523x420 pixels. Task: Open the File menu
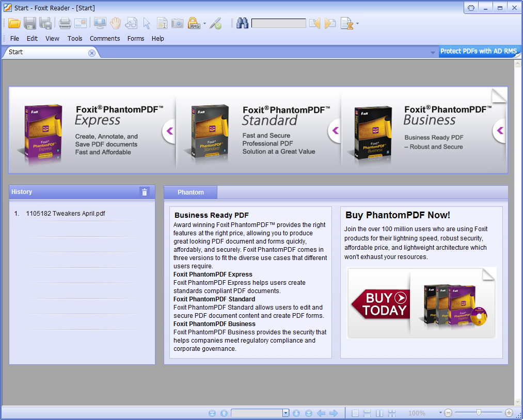[x=14, y=39]
